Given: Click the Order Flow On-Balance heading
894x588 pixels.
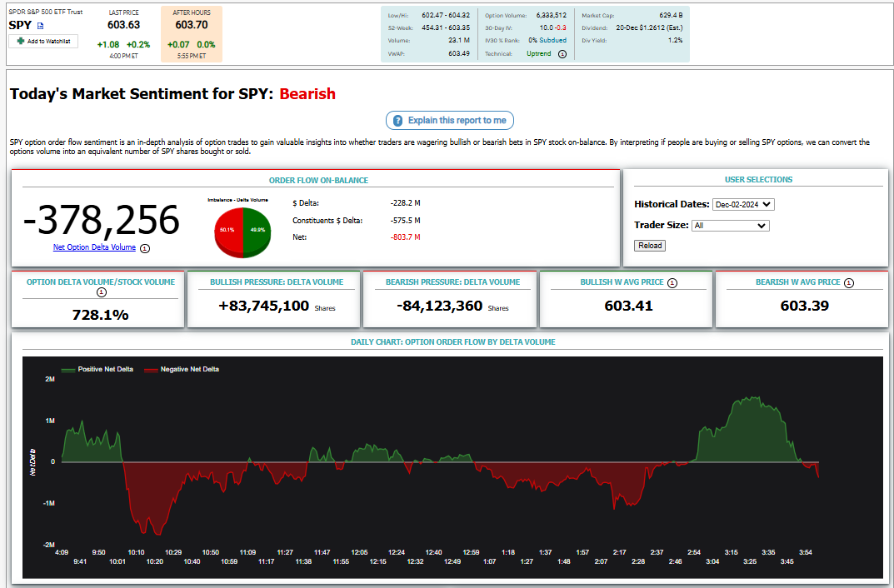Looking at the screenshot, I should pos(319,181).
